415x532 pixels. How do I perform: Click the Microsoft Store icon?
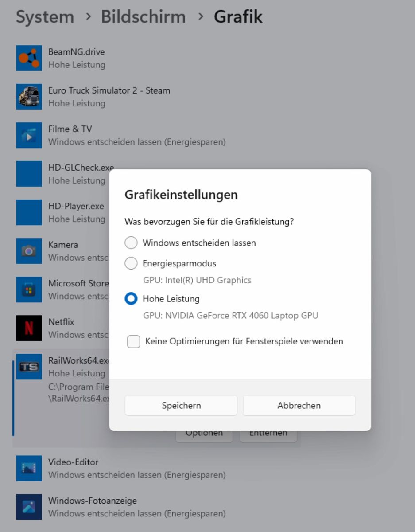tap(29, 289)
